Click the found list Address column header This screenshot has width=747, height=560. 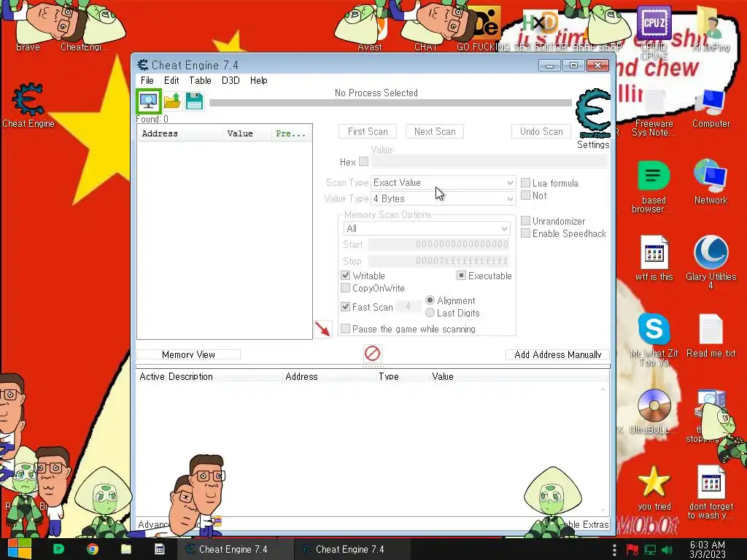pos(180,134)
